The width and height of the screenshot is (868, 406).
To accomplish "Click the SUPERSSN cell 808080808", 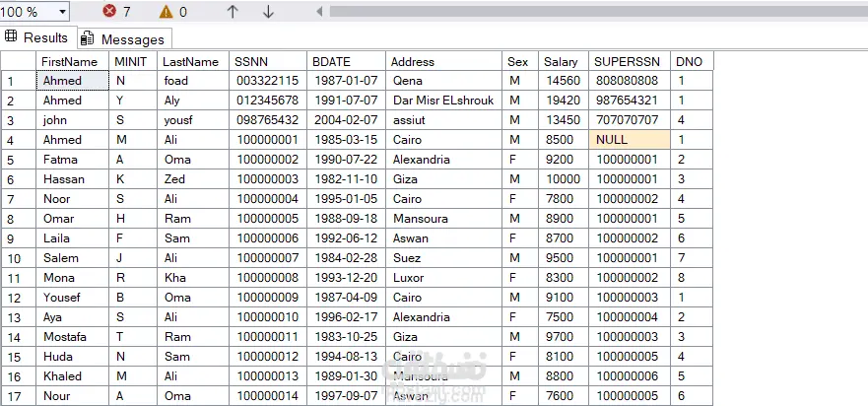I will (x=629, y=81).
